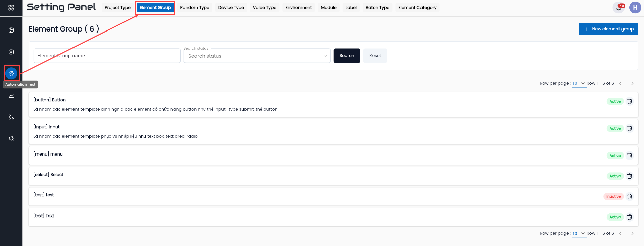Viewport: 644px width, 246px height.
Task: Switch to the Random Type tab
Action: pos(195,8)
